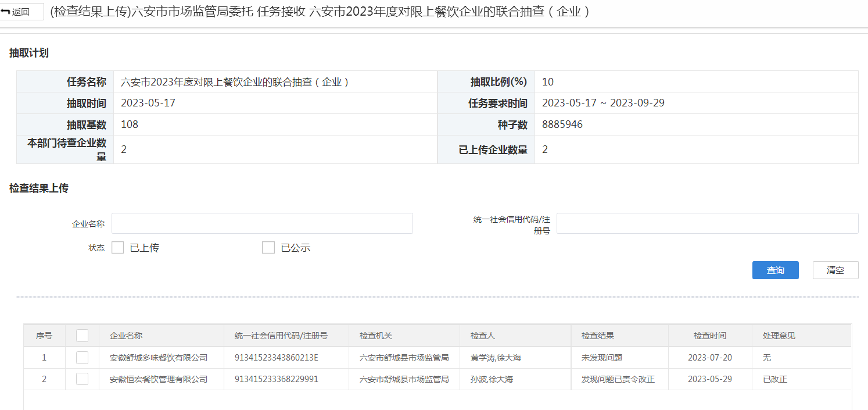Screen dimensions: 868x410
Task: Click result cell 发现问题已责令改正
Action: point(618,379)
